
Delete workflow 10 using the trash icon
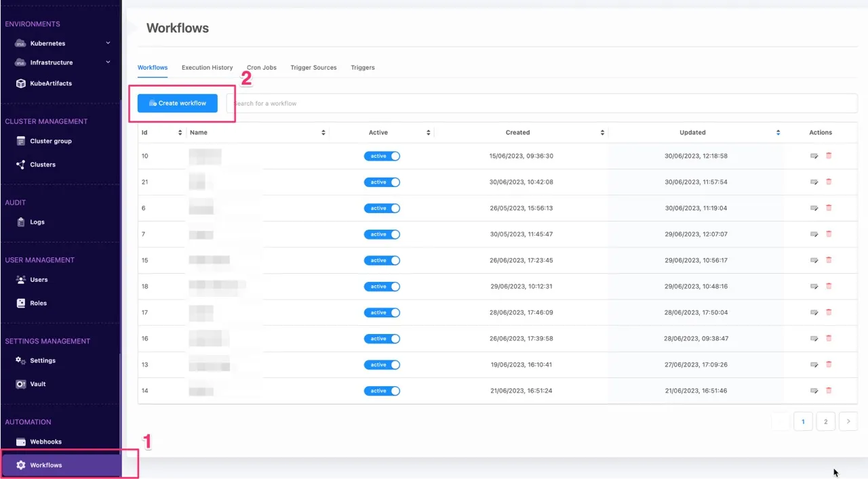[829, 156]
